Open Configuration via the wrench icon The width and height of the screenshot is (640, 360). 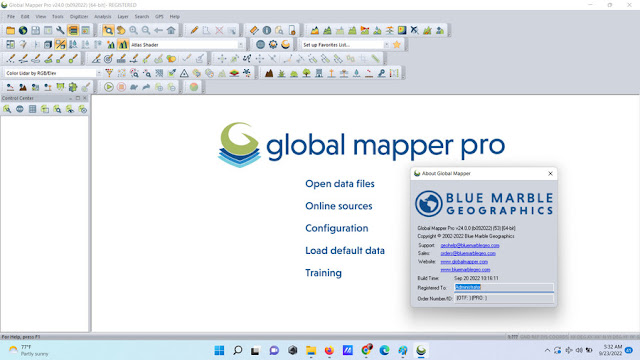tap(60, 30)
